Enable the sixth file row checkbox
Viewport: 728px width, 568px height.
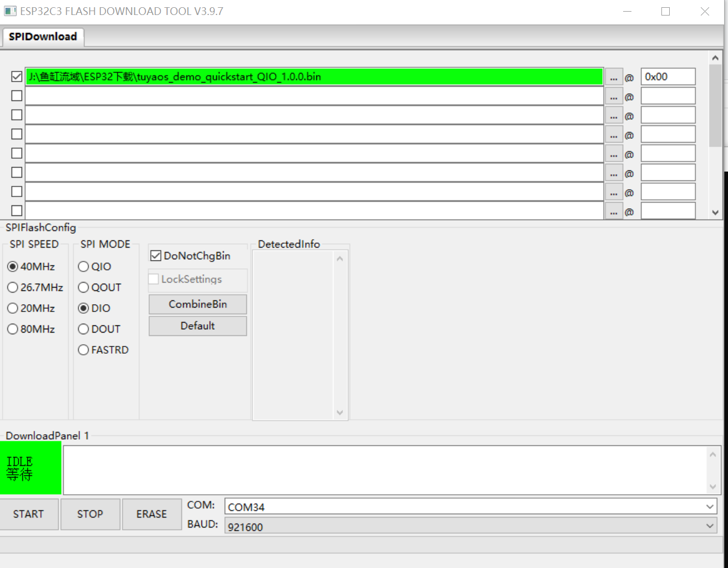click(x=17, y=172)
